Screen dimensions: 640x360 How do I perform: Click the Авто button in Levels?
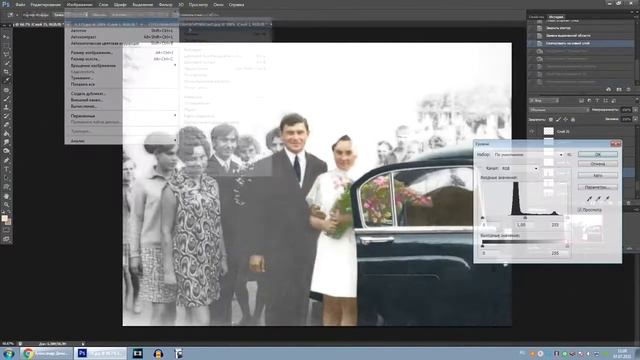(598, 176)
